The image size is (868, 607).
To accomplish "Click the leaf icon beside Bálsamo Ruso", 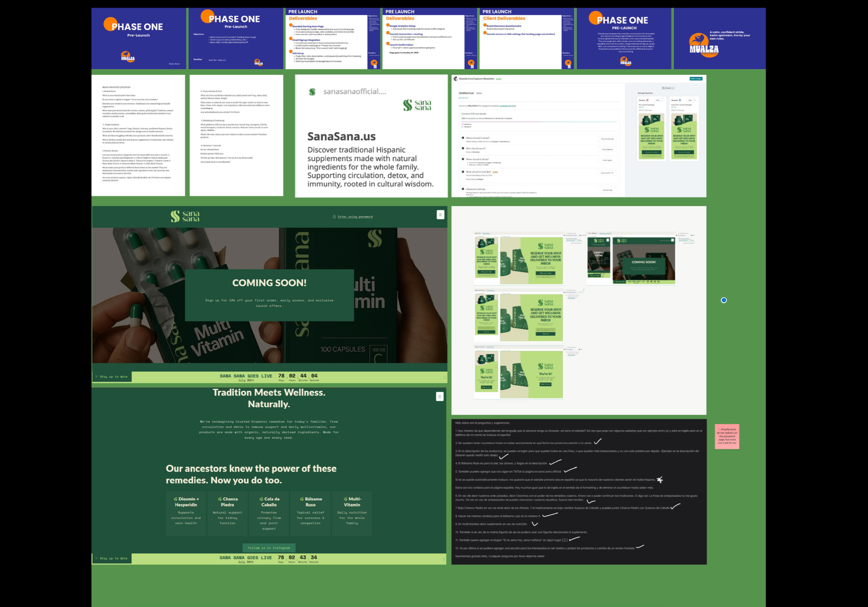I will [302, 499].
